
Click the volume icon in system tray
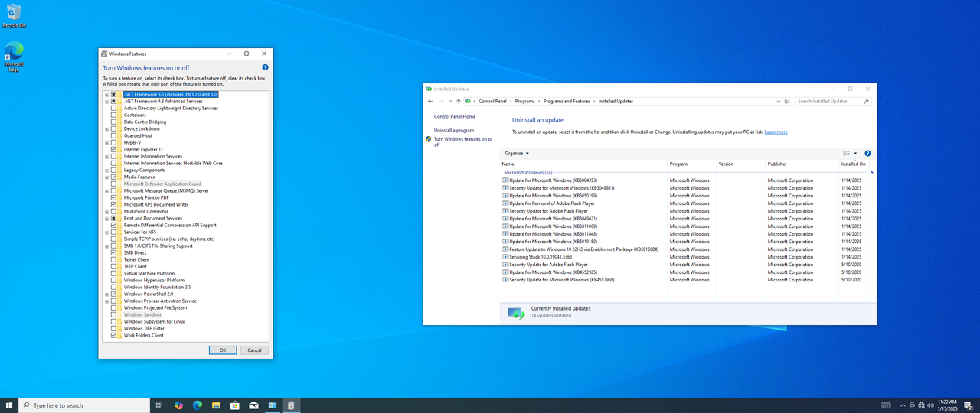(x=930, y=405)
